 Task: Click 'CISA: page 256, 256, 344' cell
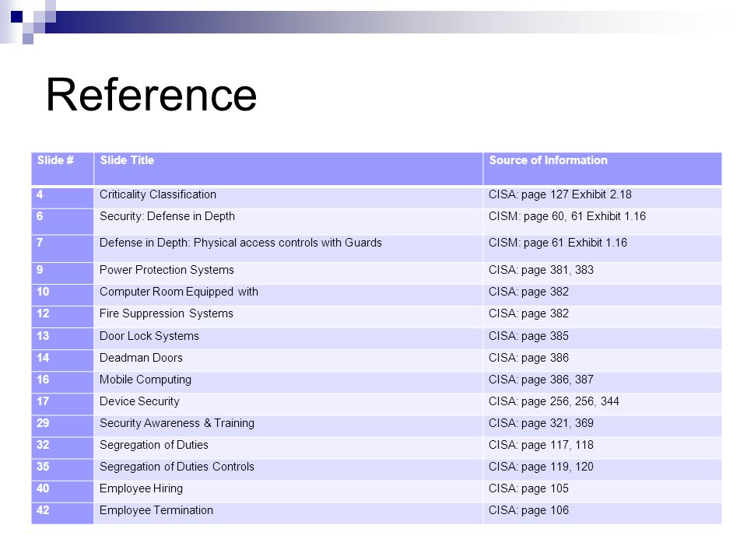tap(602, 404)
